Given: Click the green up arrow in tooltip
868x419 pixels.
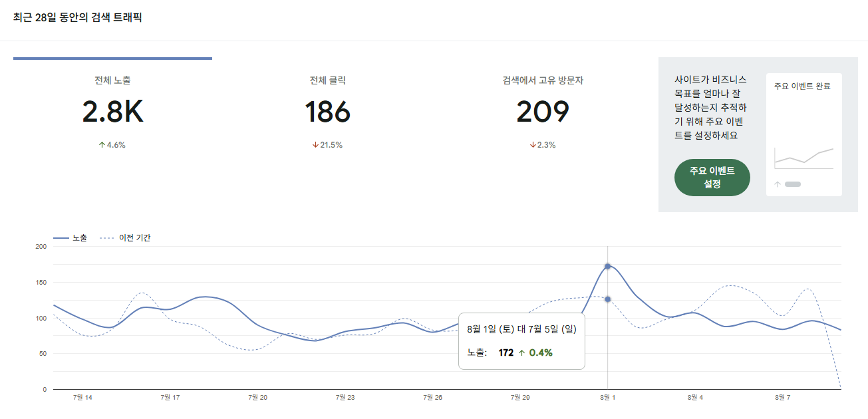Looking at the screenshot, I should [522, 352].
